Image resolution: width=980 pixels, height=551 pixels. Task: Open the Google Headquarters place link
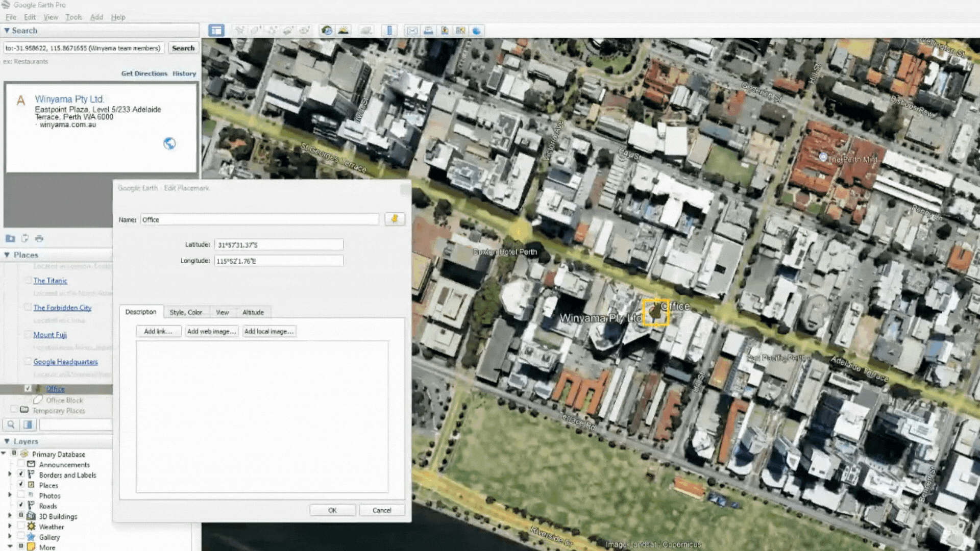point(65,362)
